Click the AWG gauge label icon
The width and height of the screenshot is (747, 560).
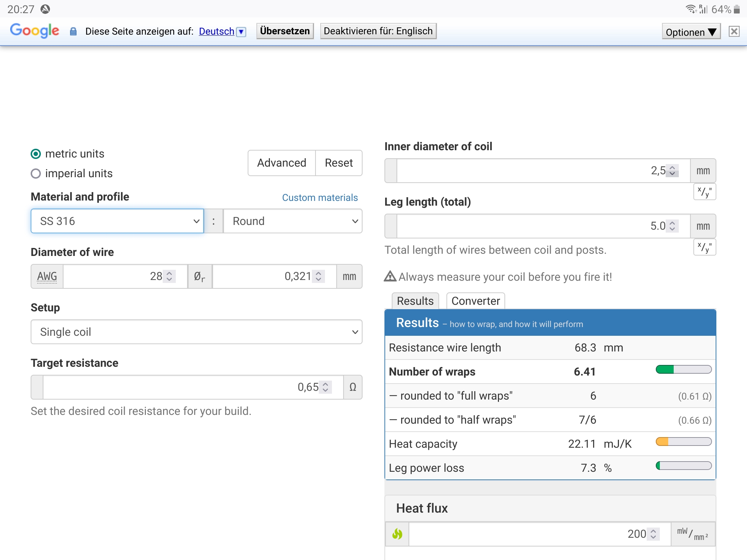47,276
